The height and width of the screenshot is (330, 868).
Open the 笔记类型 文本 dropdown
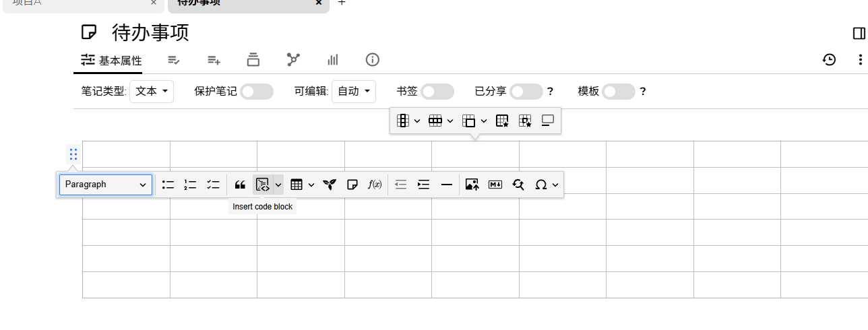152,92
